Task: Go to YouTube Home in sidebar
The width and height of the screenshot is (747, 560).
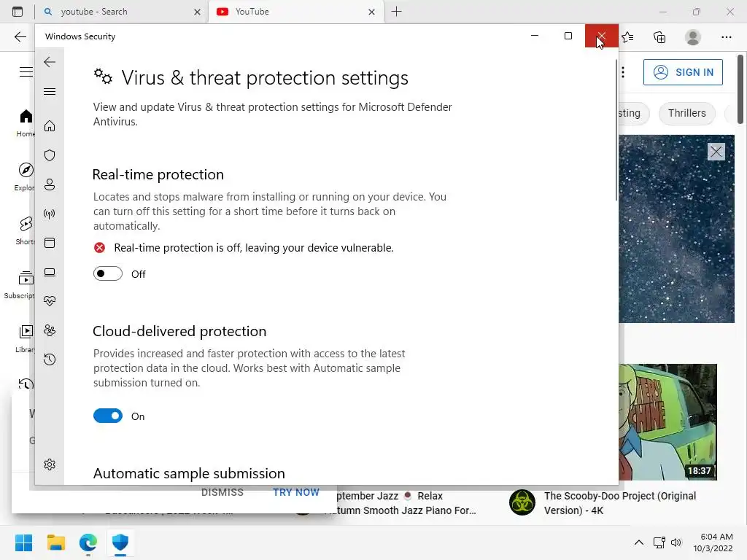Action: click(26, 122)
